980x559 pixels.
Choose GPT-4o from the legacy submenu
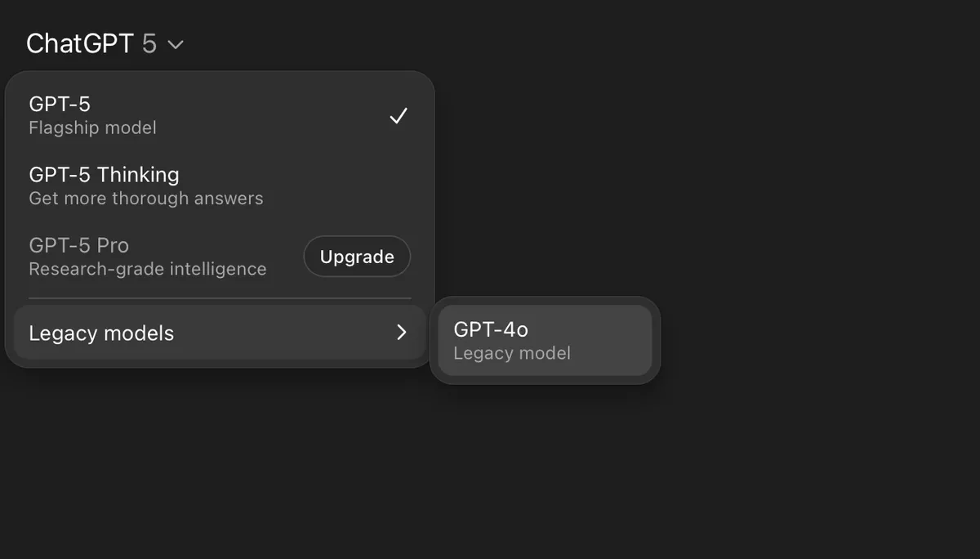pyautogui.click(x=545, y=340)
